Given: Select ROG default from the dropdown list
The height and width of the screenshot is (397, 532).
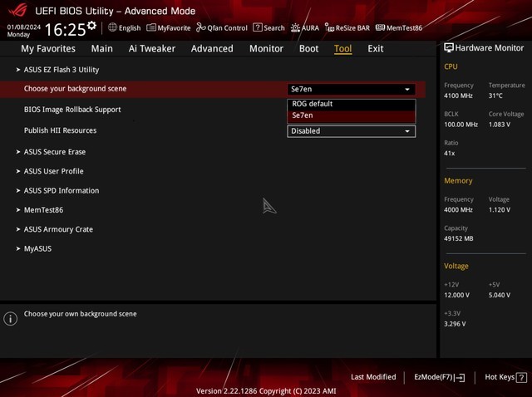Looking at the screenshot, I should click(x=351, y=104).
